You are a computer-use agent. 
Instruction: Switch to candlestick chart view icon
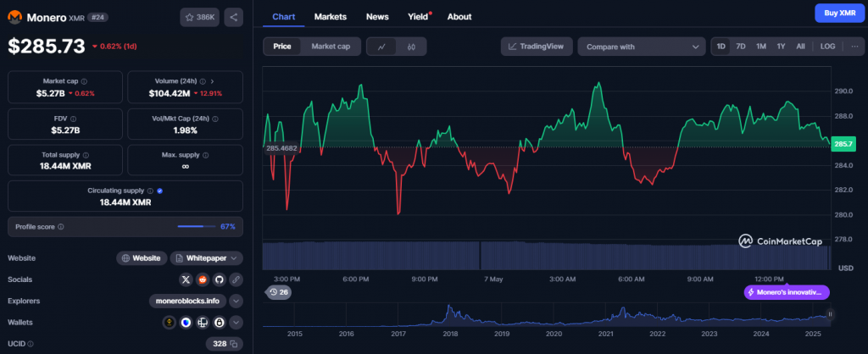tap(411, 47)
